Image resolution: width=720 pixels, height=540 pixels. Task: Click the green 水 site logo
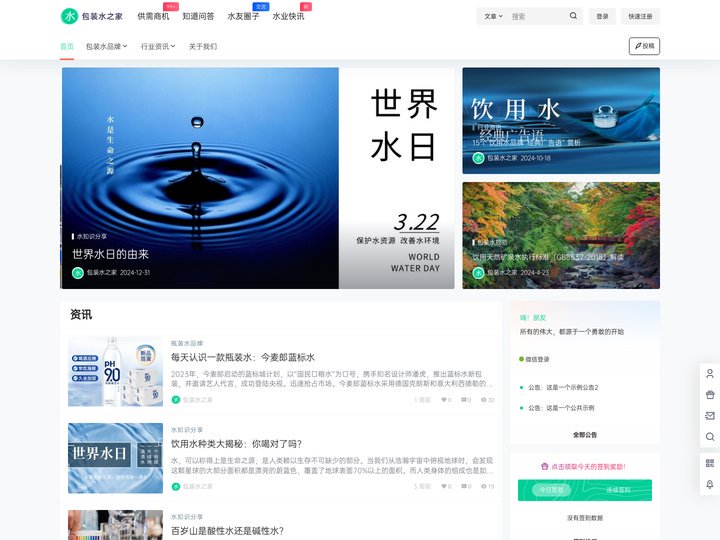(x=70, y=17)
